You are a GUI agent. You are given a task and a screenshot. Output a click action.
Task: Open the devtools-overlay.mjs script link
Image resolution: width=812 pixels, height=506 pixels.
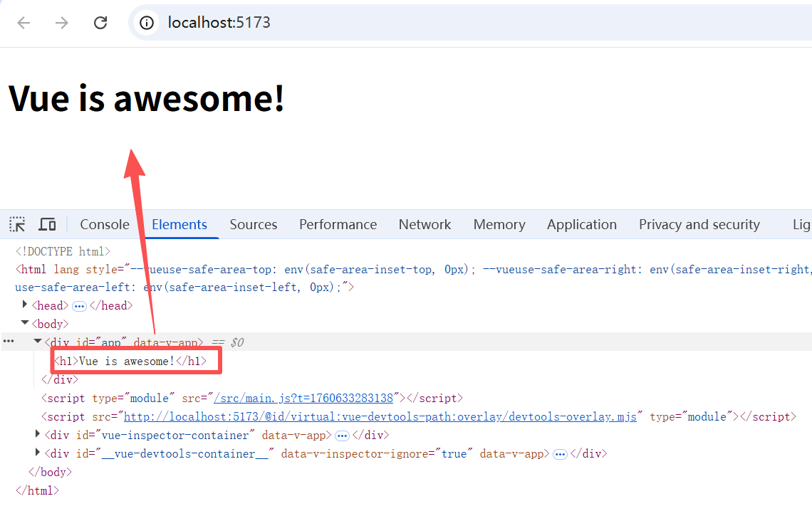(x=380, y=416)
